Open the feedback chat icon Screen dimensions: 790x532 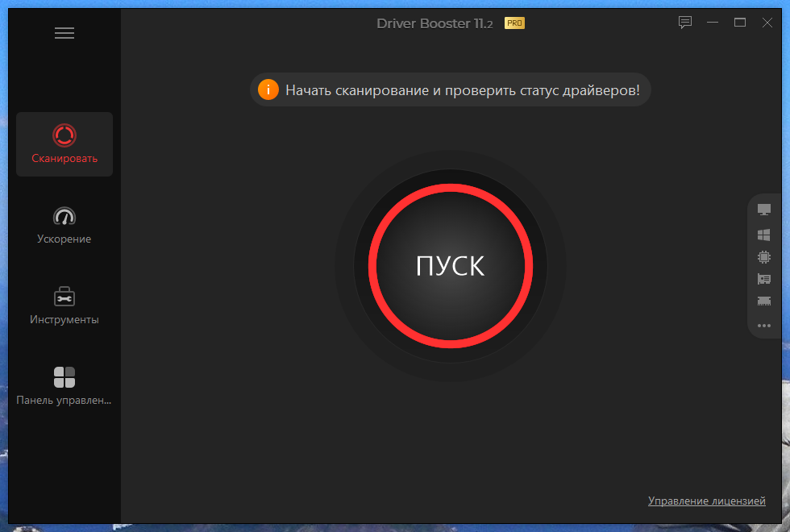coord(684,23)
